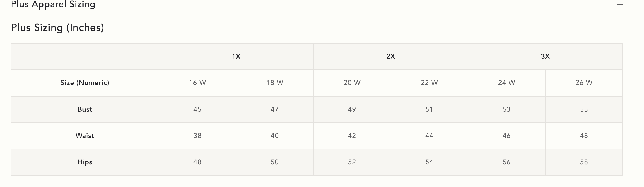Click the bust value 45 cell
This screenshot has width=644, height=187.
tap(197, 109)
